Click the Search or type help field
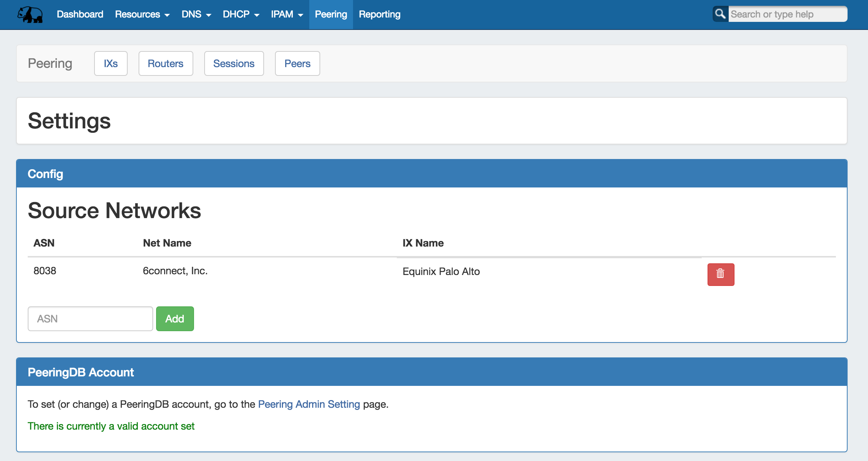 [x=787, y=14]
